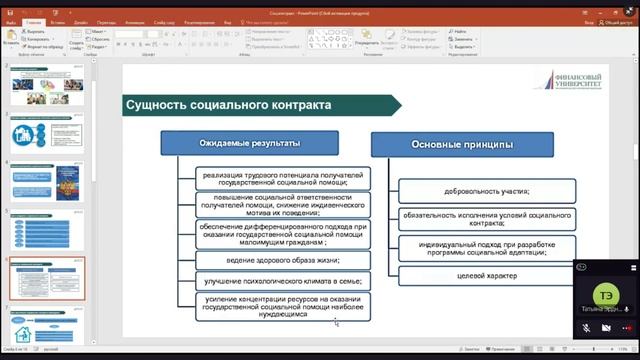Image resolution: width=640 pixels, height=360 pixels.
Task: Select the 'добровольность участия' text box
Action: [487, 191]
